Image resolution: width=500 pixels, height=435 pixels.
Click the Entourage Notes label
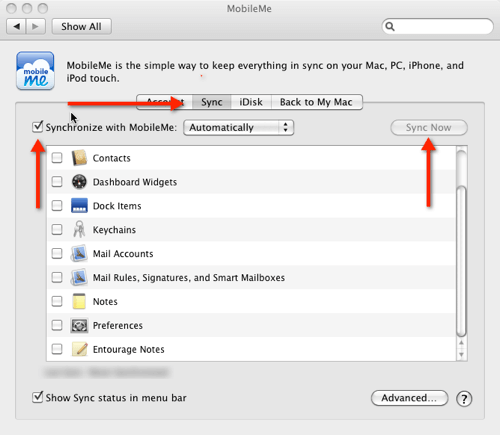(129, 349)
